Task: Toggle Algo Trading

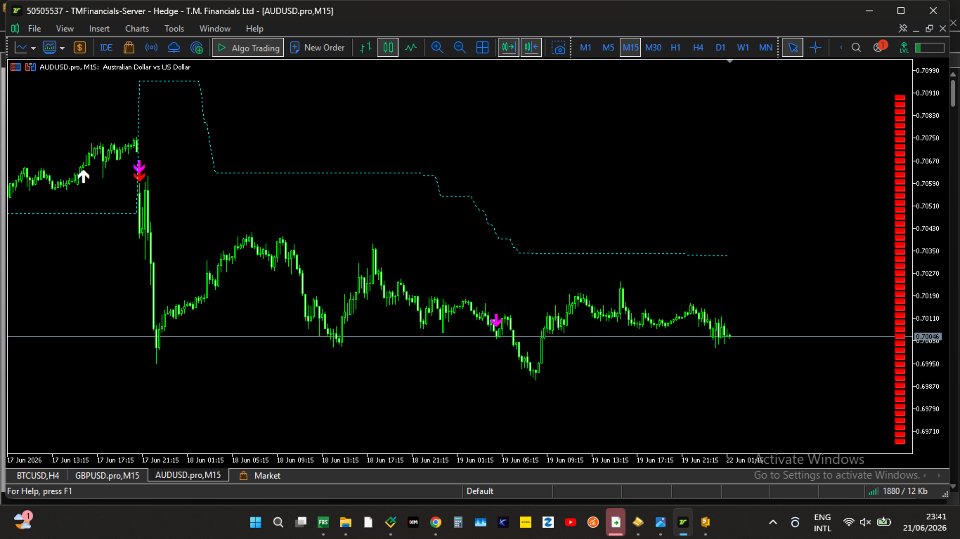Action: (248, 48)
